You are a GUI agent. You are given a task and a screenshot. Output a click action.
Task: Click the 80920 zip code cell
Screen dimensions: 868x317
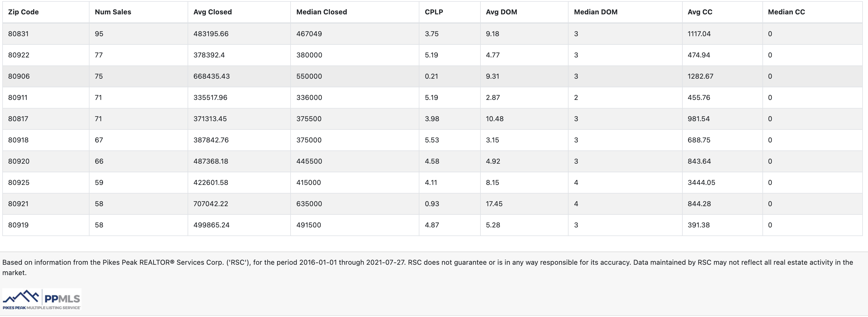19,161
